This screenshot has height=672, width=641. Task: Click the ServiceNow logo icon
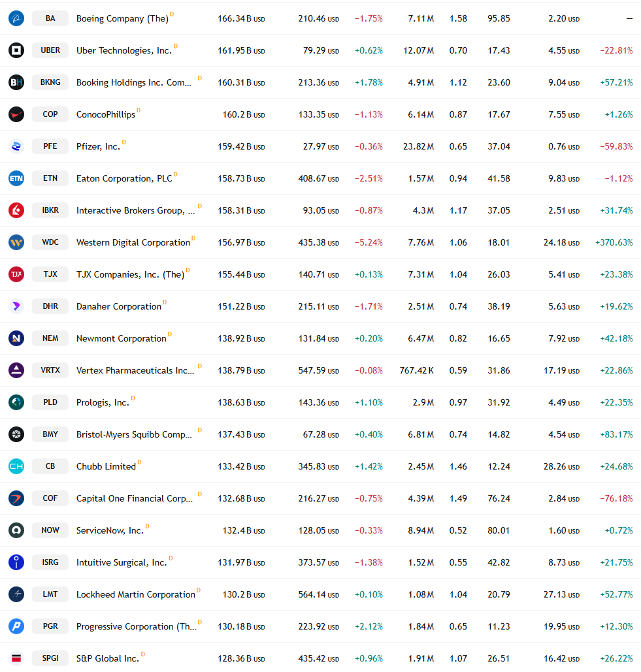(x=16, y=530)
